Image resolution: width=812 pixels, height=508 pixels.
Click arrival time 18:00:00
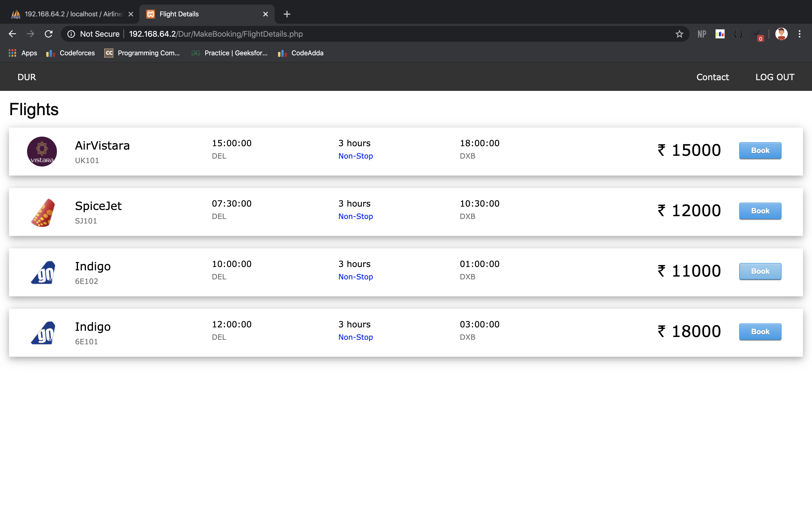[480, 143]
